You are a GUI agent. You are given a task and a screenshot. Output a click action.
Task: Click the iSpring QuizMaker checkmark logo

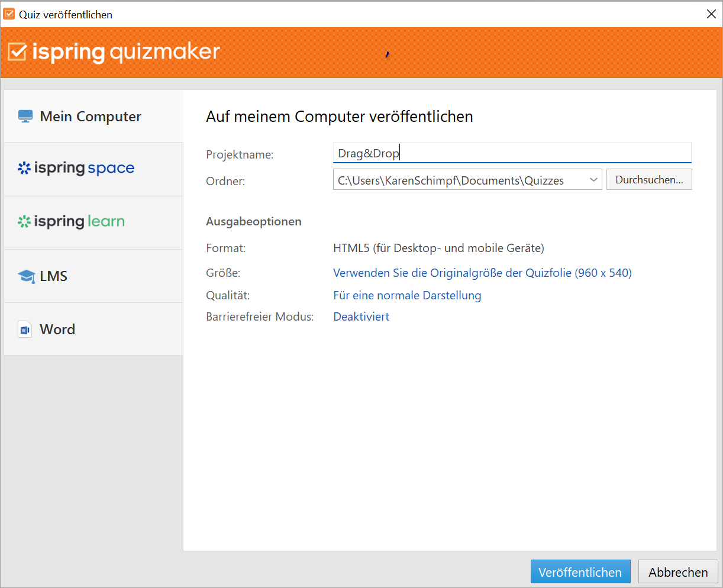coord(17,52)
